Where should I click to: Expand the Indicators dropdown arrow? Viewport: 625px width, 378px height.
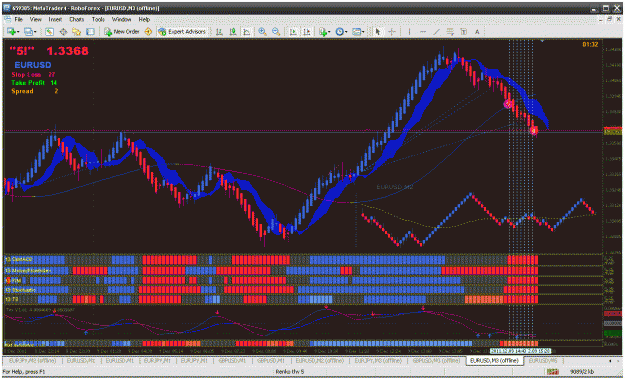(x=329, y=32)
